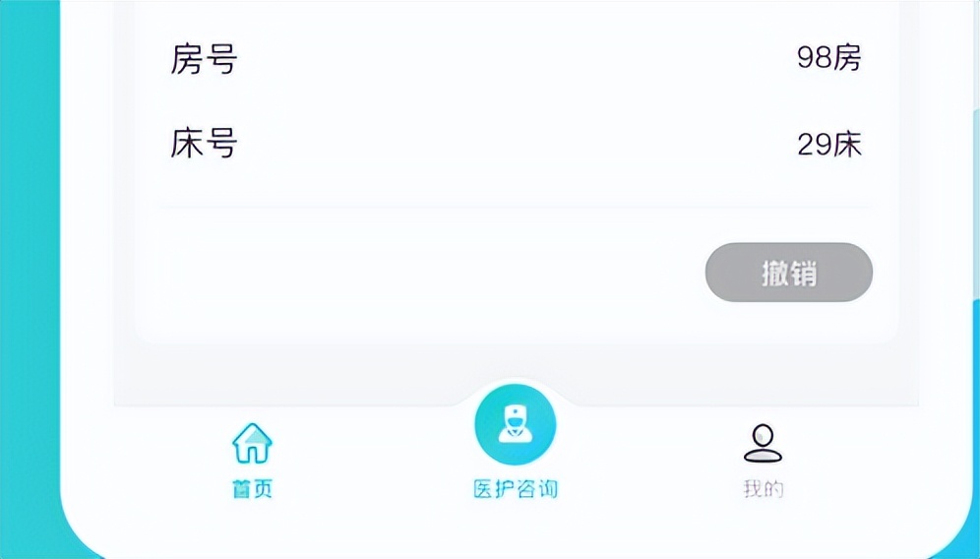This screenshot has height=559, width=980.
Task: Click the 床号 field label
Action: coord(204,145)
